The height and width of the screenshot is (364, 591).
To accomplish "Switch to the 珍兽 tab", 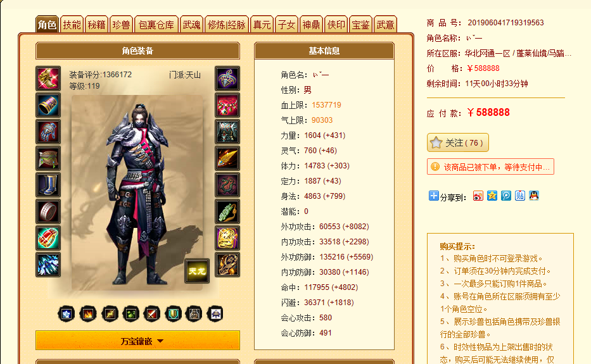I will 121,25.
